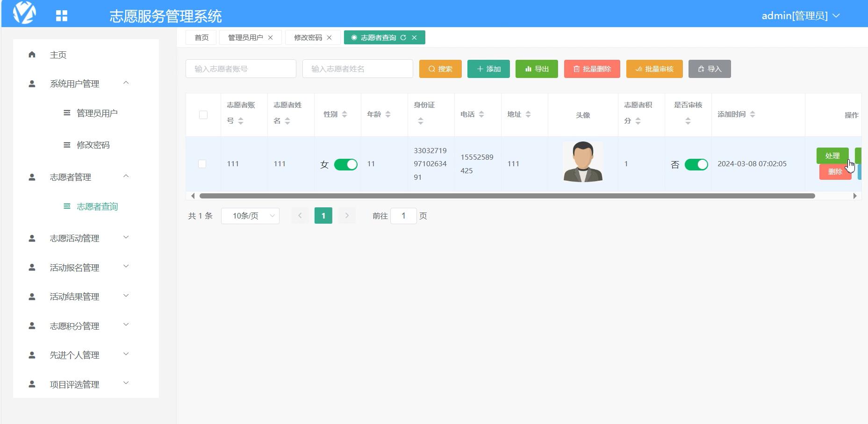Expand the 活动结果管理 menu
This screenshot has width=868, height=424.
(126, 296)
